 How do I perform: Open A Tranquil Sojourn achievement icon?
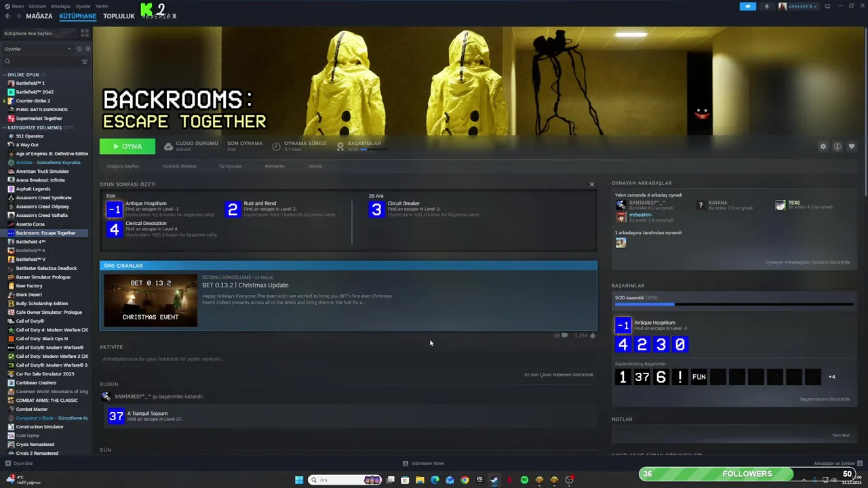pyautogui.click(x=116, y=416)
